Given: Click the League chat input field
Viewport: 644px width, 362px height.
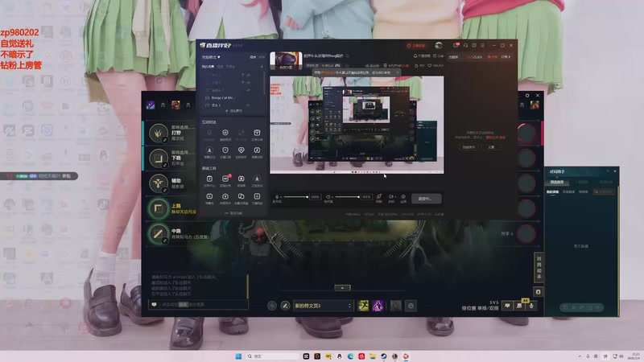Looking at the screenshot, I should (x=198, y=305).
